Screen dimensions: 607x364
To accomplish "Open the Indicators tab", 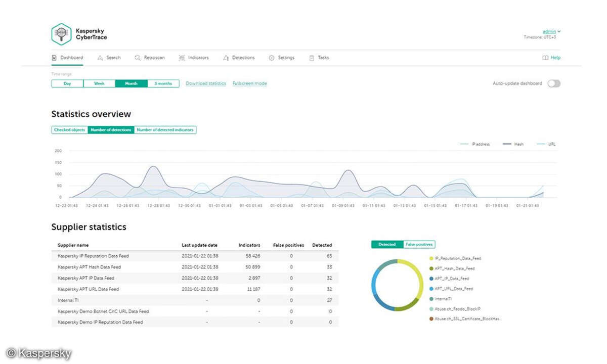I will pyautogui.click(x=194, y=58).
